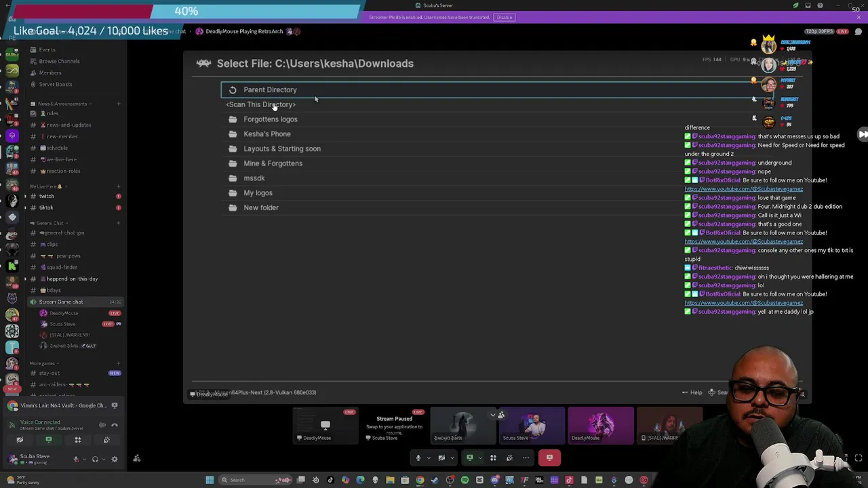Open Google Chrome from the taskbar
The height and width of the screenshot is (488, 868).
[x=420, y=480]
